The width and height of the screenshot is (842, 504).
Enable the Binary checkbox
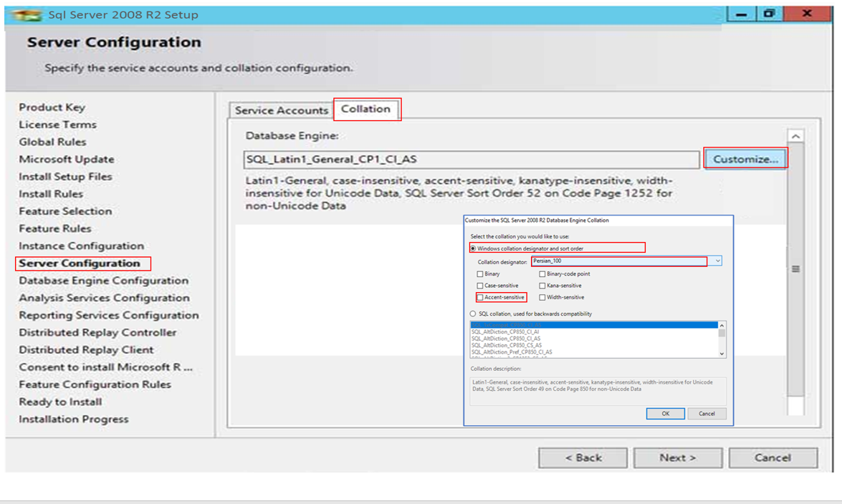point(480,273)
